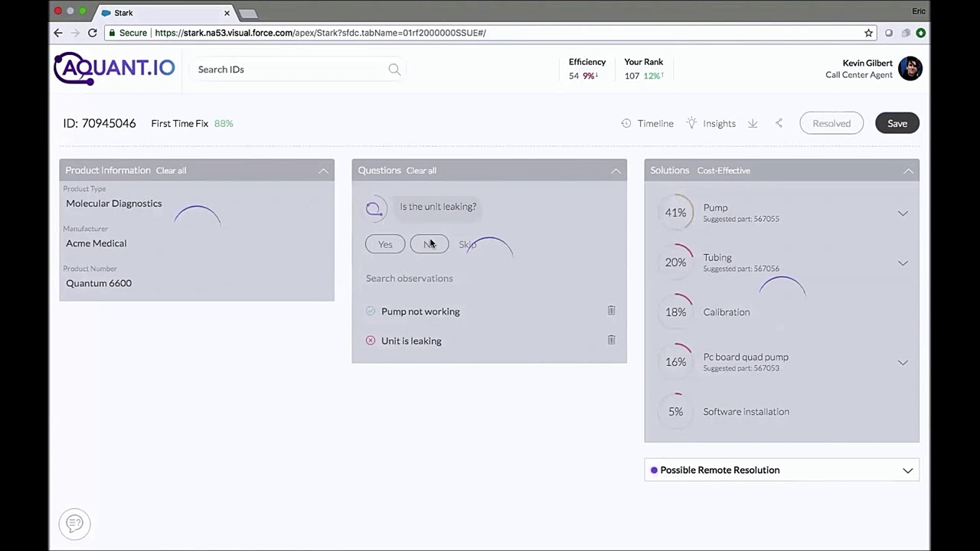The width and height of the screenshot is (980, 551).
Task: Answer Yes to the leaking question
Action: 385,244
